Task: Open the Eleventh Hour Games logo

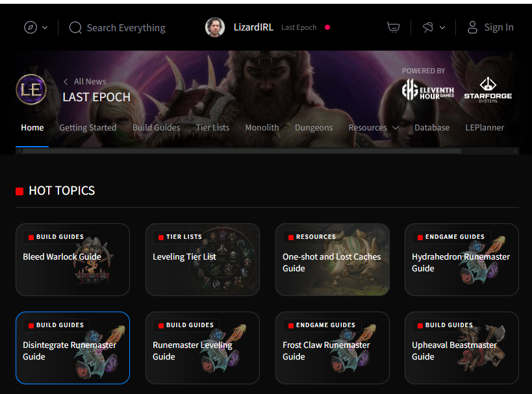Action: [428, 90]
